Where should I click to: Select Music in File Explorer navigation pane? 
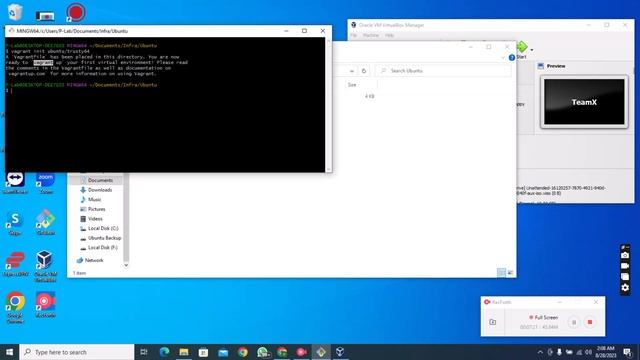pos(94,199)
